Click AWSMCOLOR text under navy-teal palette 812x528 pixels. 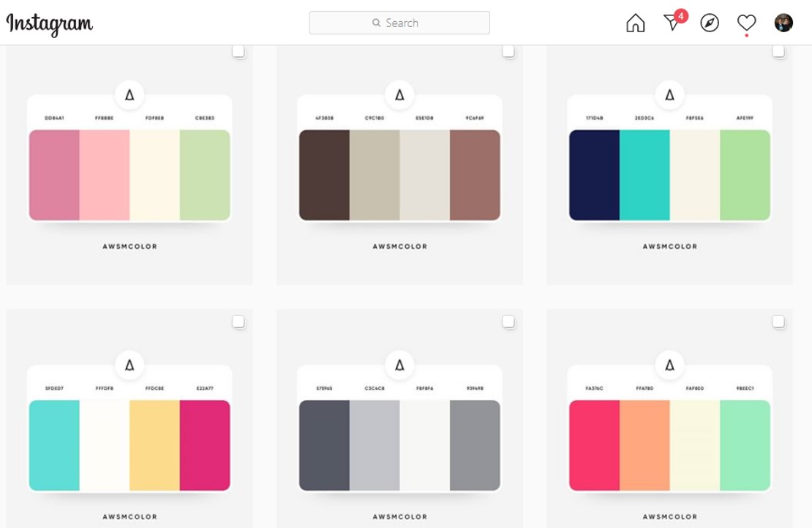pyautogui.click(x=670, y=246)
